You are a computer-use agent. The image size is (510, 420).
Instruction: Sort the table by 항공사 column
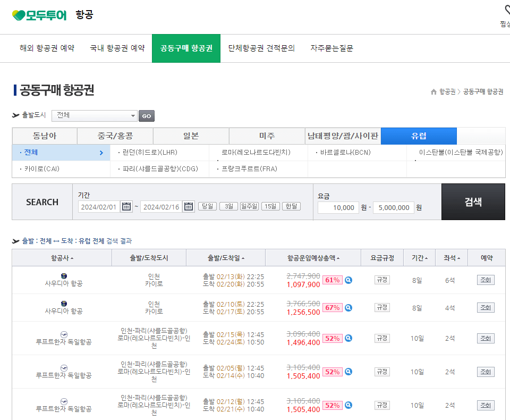61,257
